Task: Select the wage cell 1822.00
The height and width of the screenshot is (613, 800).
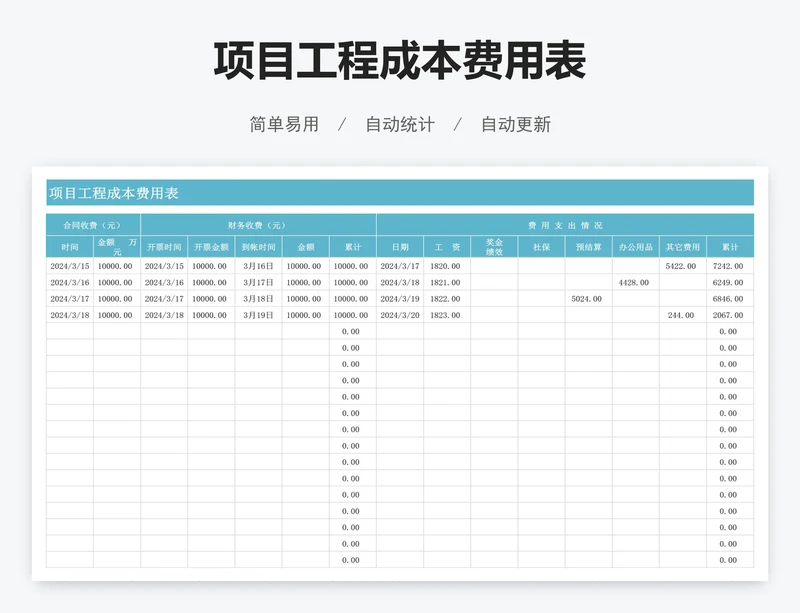Action: coord(447,299)
